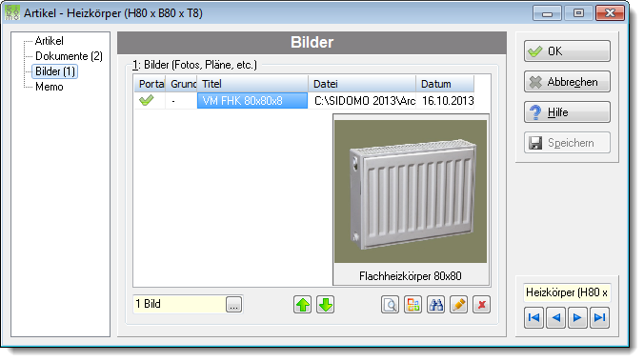Screen dimensions: 644x362
Task: Click the Speichern save button
Action: point(567,143)
